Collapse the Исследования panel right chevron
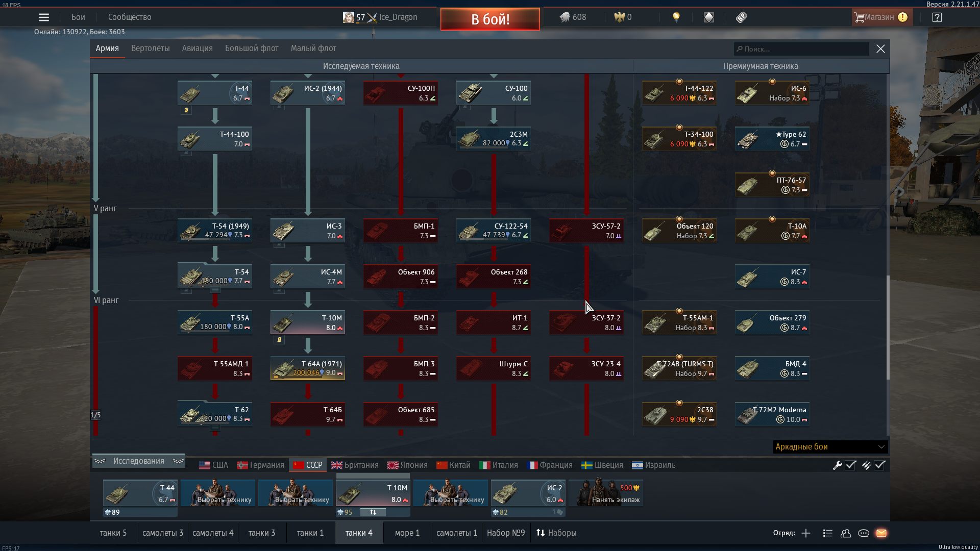980x551 pixels. (x=178, y=461)
